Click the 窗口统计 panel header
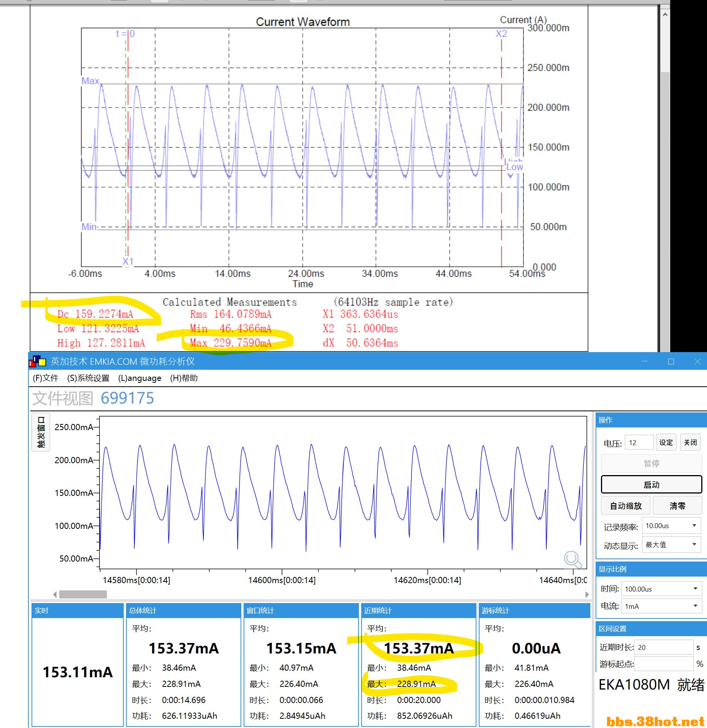707x728 pixels. pos(301,610)
